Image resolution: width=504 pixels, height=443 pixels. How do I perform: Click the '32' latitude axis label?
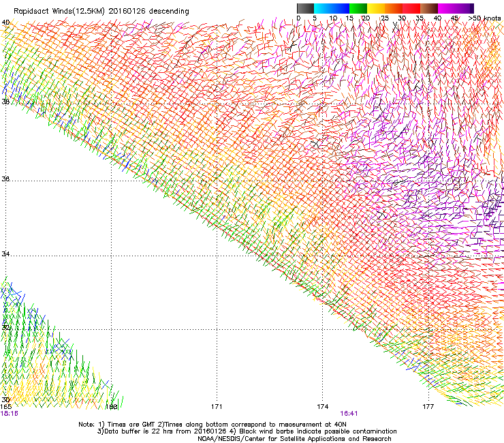(5, 328)
